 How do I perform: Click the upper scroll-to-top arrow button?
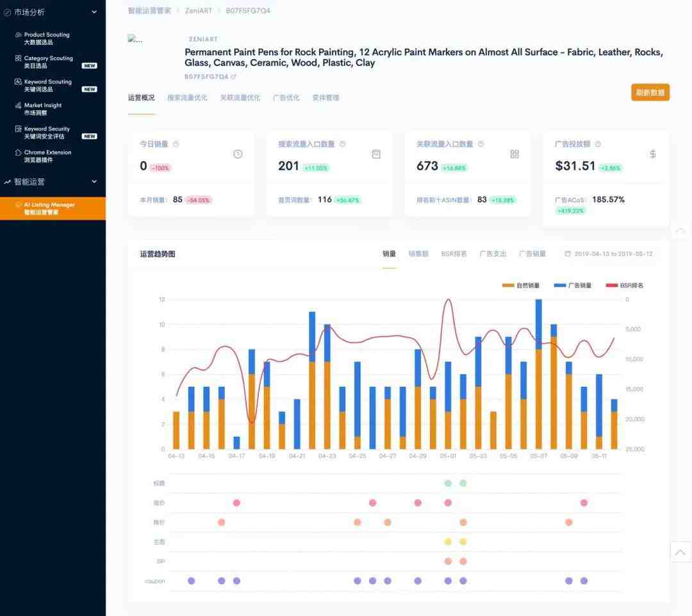(680, 230)
